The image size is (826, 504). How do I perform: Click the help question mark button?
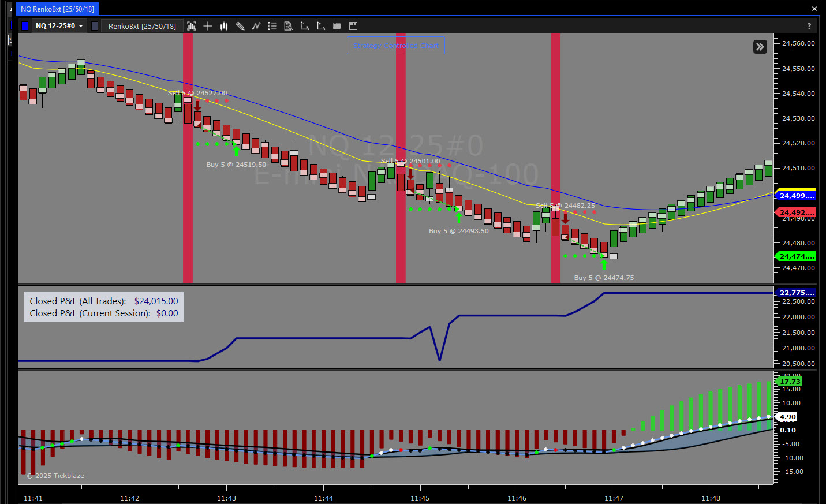click(809, 26)
